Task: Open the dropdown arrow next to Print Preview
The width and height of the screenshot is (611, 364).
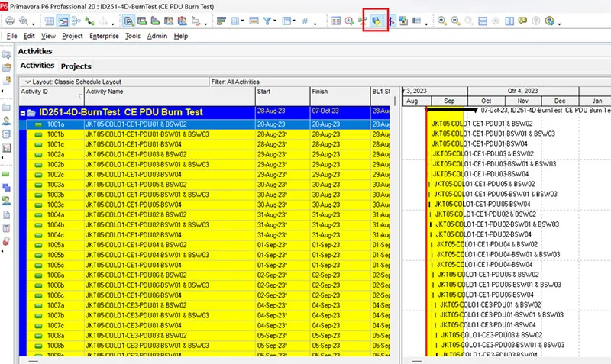Action: point(33,24)
